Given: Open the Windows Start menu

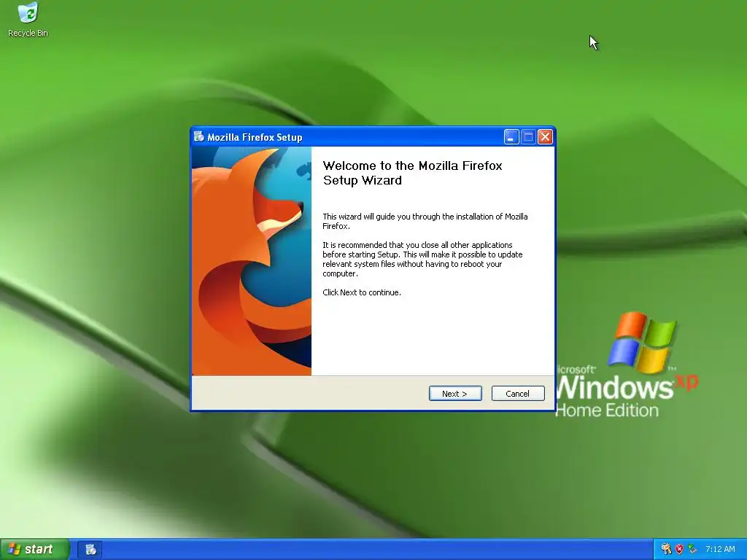Looking at the screenshot, I should pyautogui.click(x=35, y=549).
